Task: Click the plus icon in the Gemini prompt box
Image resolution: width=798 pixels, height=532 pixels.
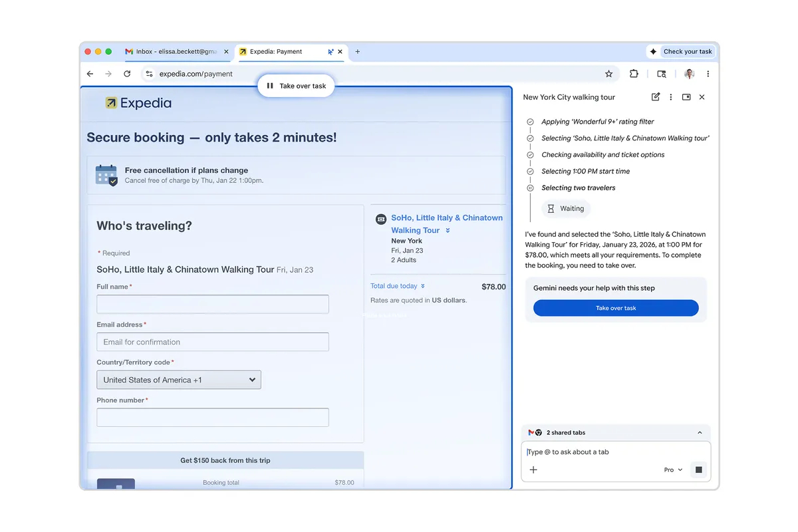Action: tap(533, 469)
